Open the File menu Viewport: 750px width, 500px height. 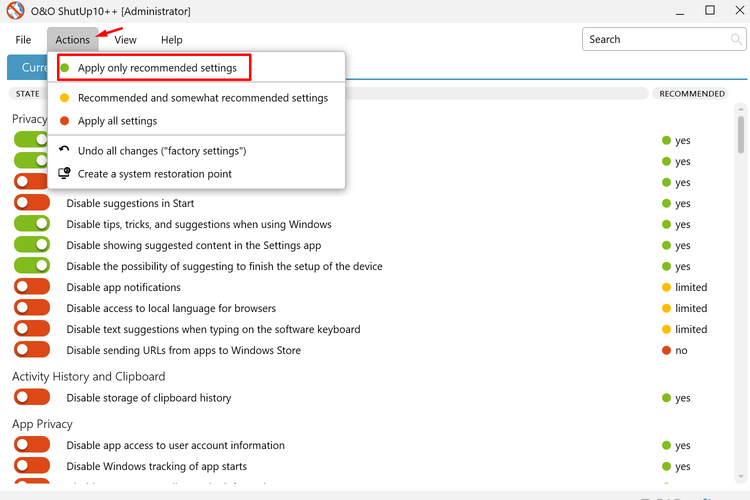click(23, 40)
